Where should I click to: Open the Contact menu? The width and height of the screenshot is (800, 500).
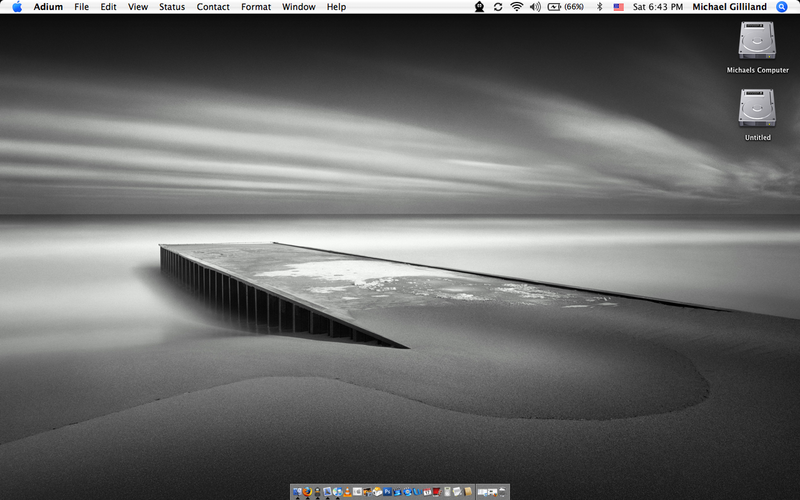click(213, 7)
